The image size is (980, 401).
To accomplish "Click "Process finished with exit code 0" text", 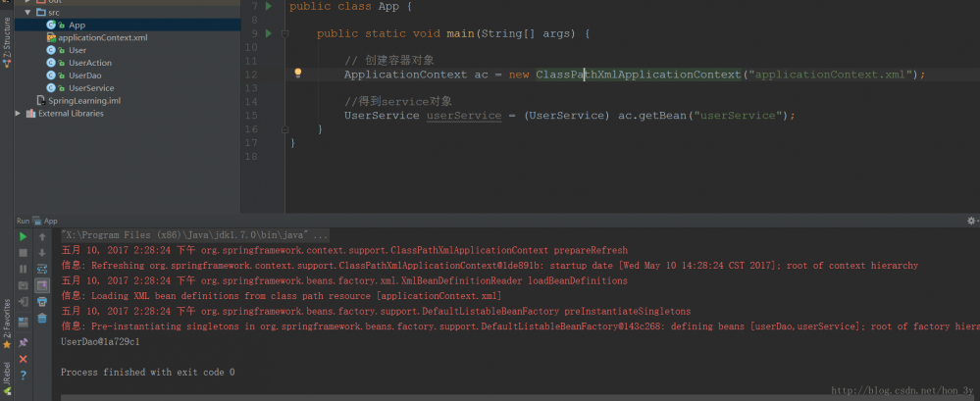I will point(147,373).
